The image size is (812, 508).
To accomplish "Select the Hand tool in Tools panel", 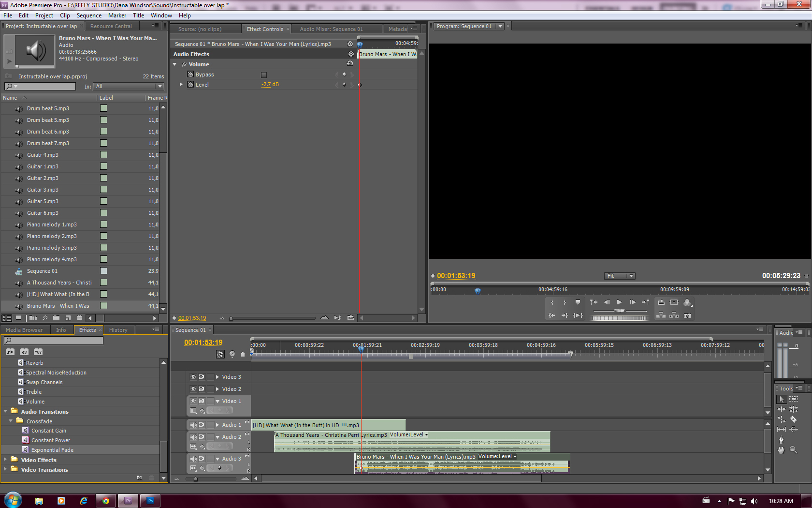I will [x=781, y=450].
